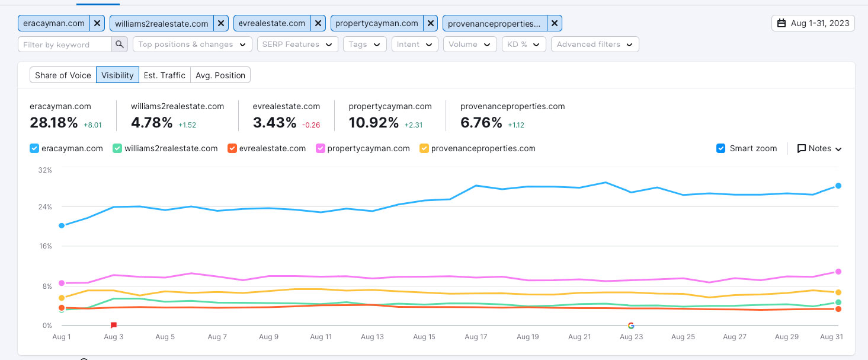Open the Notes speech bubble menu
868x360 pixels.
(x=819, y=148)
